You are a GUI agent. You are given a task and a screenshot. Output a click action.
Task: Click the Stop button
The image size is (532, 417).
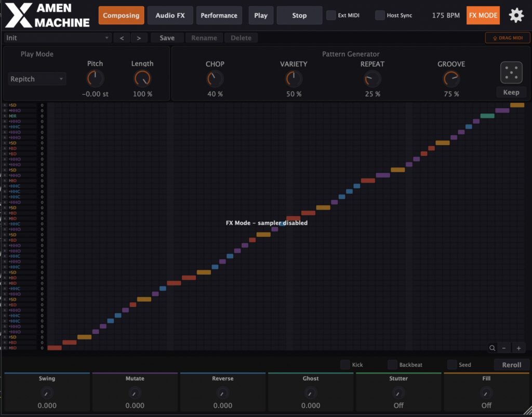click(299, 15)
